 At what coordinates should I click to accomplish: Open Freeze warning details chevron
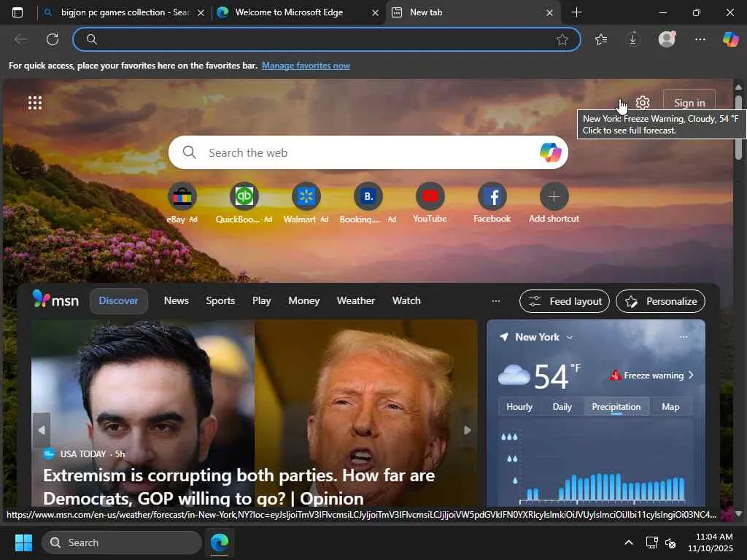click(x=692, y=376)
